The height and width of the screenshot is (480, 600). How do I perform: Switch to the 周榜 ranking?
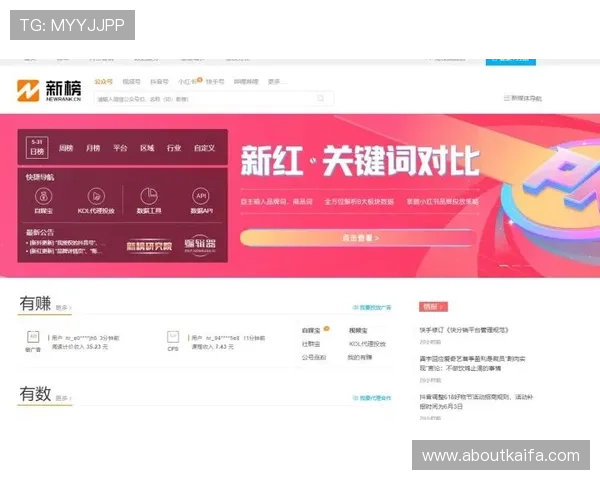point(66,148)
